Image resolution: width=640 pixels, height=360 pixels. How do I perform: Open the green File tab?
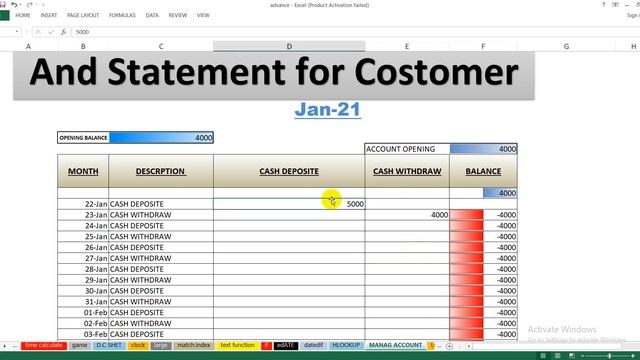pyautogui.click(x=4, y=16)
